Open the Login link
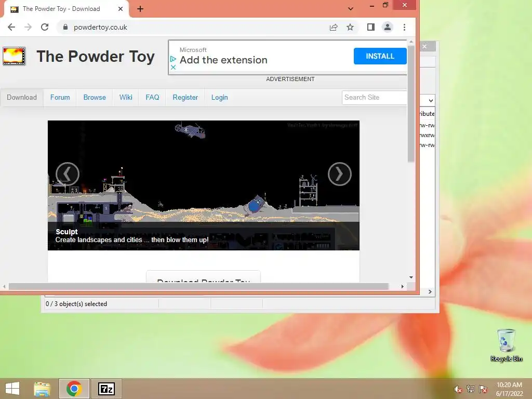 point(220,97)
